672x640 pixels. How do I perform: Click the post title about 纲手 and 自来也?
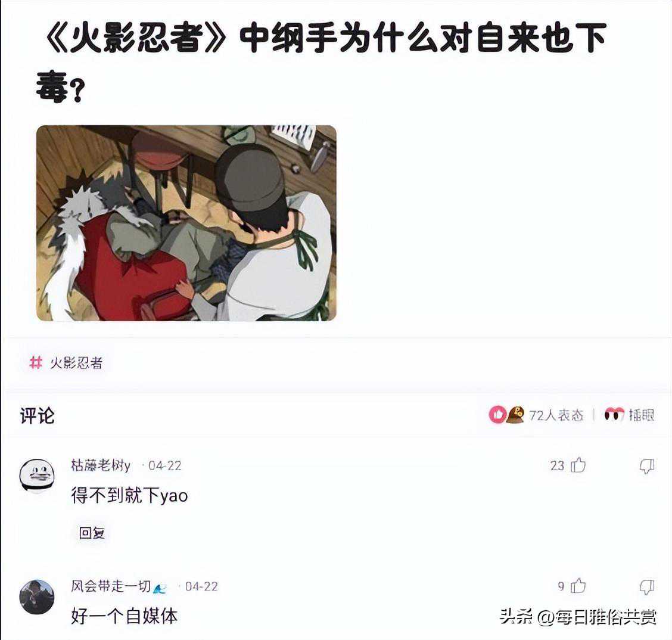click(322, 62)
